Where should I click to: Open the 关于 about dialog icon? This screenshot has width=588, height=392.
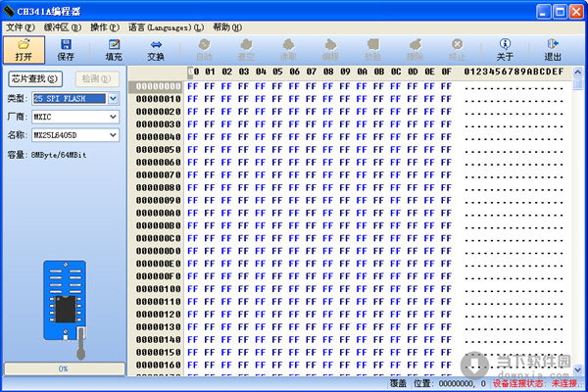505,50
